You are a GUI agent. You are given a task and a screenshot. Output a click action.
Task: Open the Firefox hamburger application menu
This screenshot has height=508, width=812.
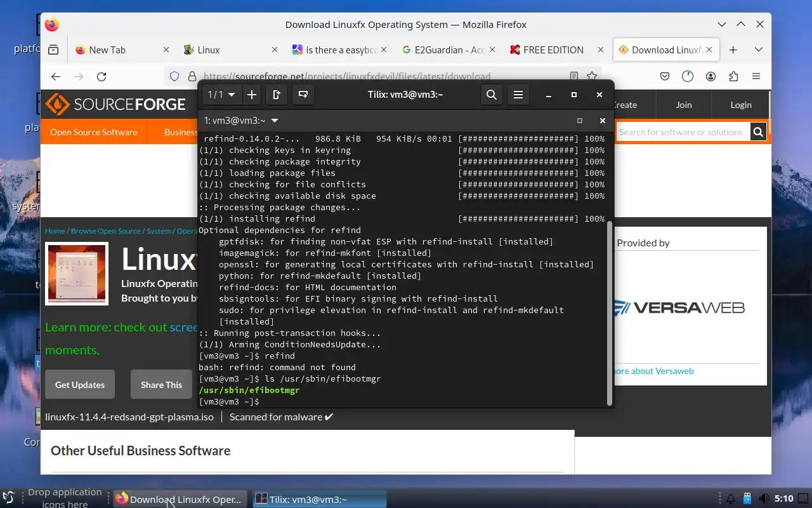click(x=756, y=76)
